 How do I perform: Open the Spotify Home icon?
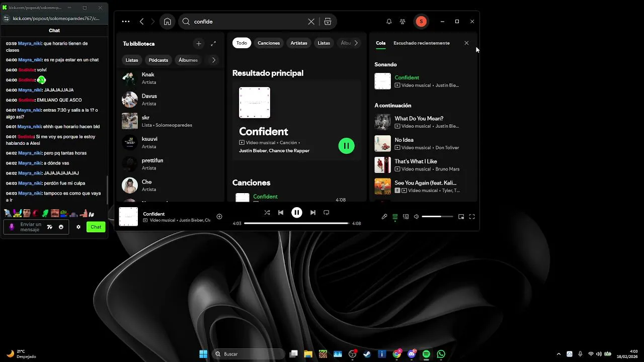pos(167,22)
